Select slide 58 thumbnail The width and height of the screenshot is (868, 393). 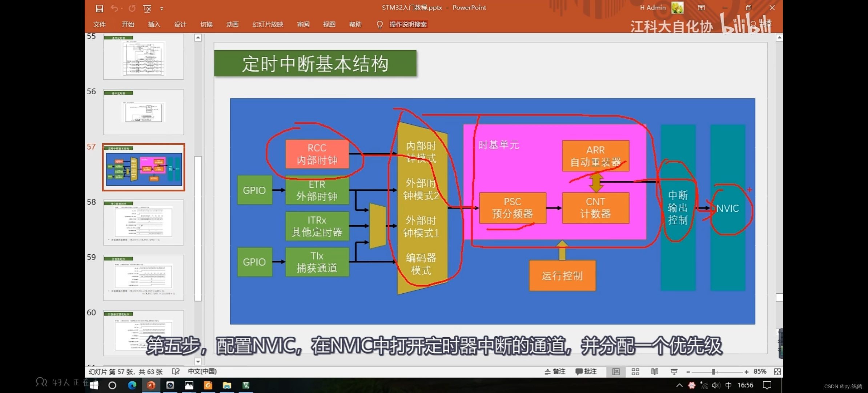(144, 223)
